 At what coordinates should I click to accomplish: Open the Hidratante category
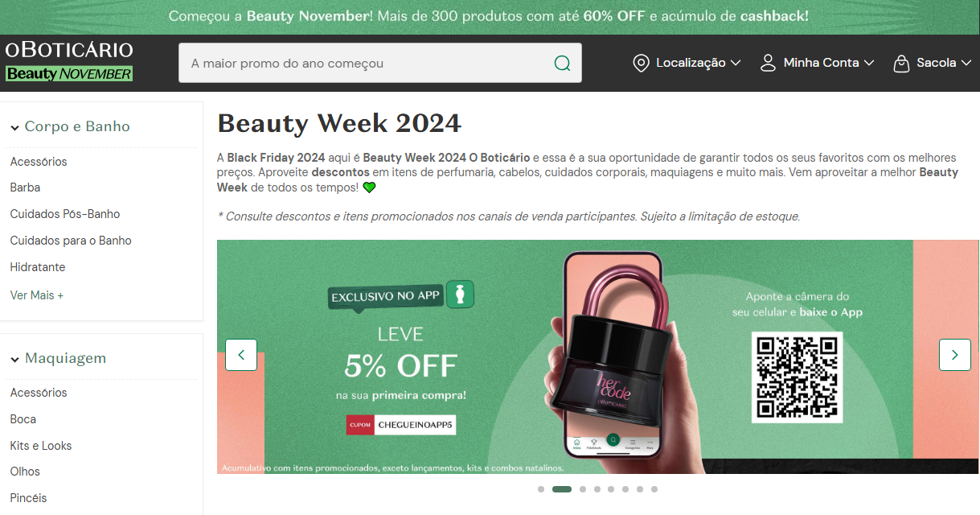tap(38, 267)
